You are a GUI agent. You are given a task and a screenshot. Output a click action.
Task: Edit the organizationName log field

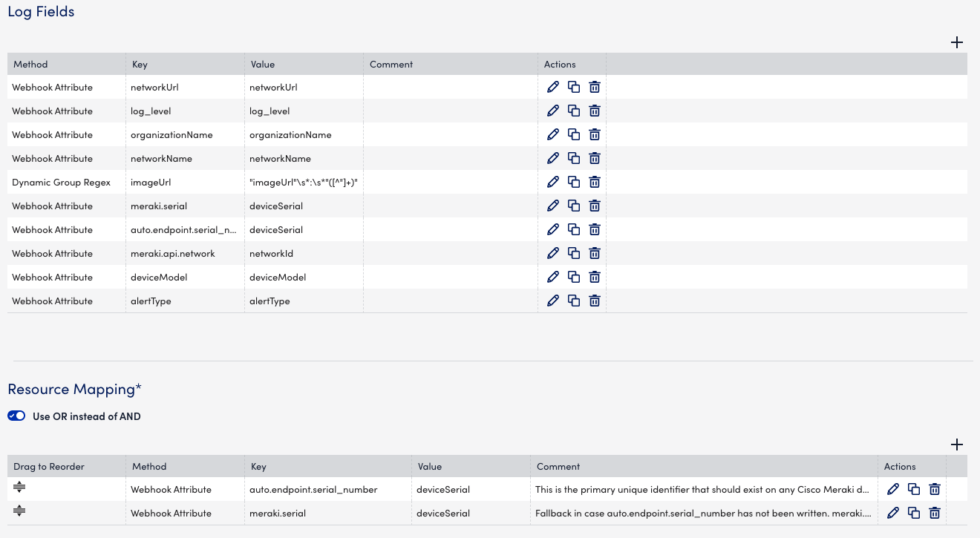point(553,134)
